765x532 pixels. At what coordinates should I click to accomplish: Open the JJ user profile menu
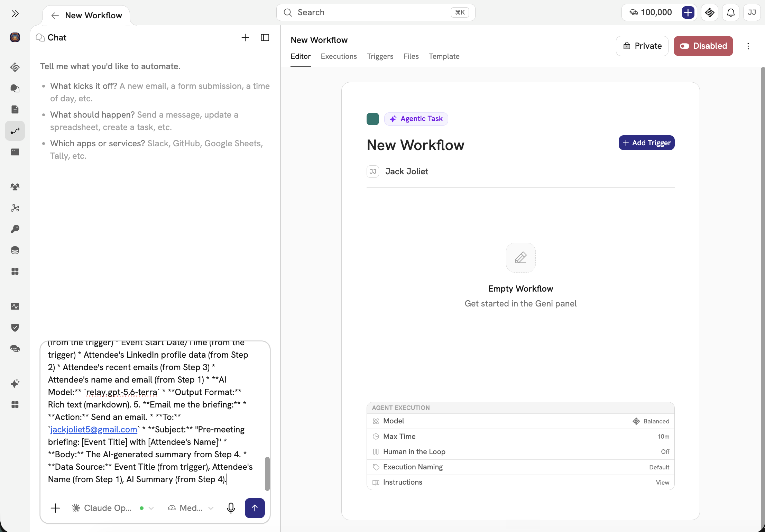tap(752, 12)
